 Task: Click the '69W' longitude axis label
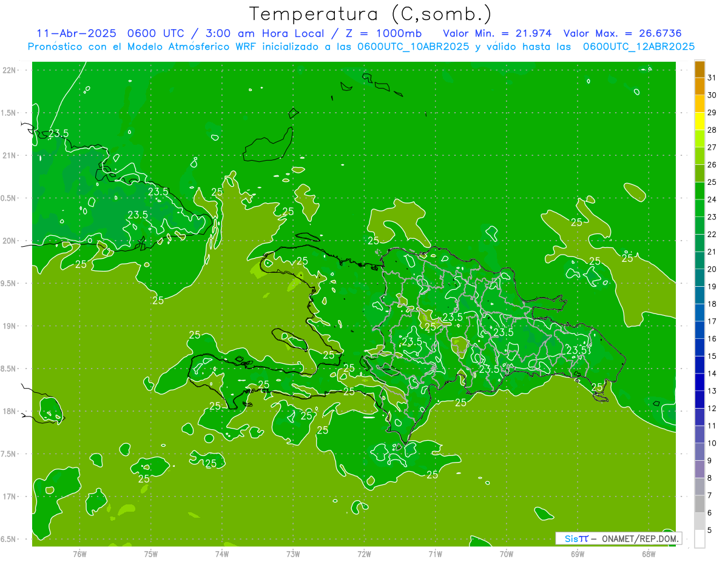tap(578, 554)
